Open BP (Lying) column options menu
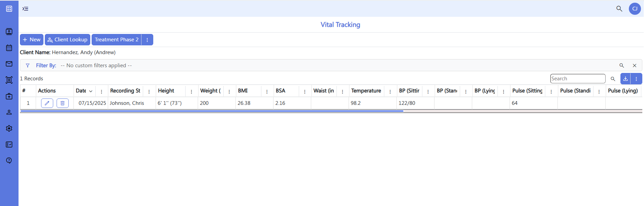This screenshot has height=206, width=644. [504, 91]
